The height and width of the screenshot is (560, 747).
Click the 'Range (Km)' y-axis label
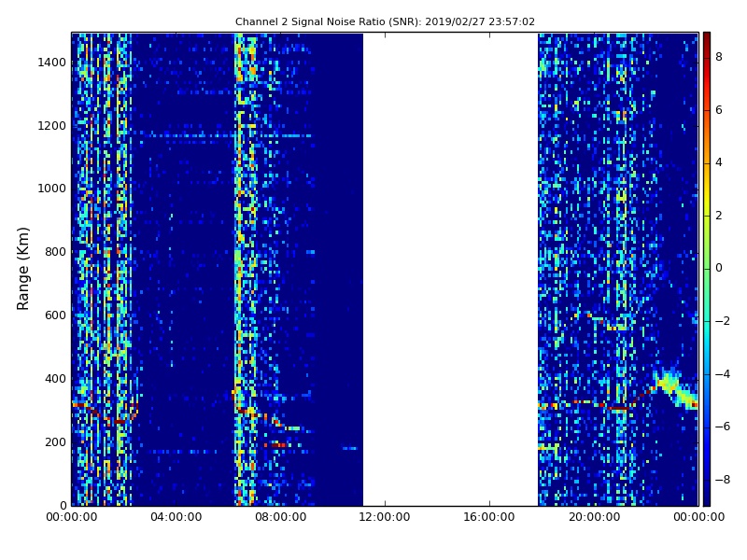[x=22, y=269]
